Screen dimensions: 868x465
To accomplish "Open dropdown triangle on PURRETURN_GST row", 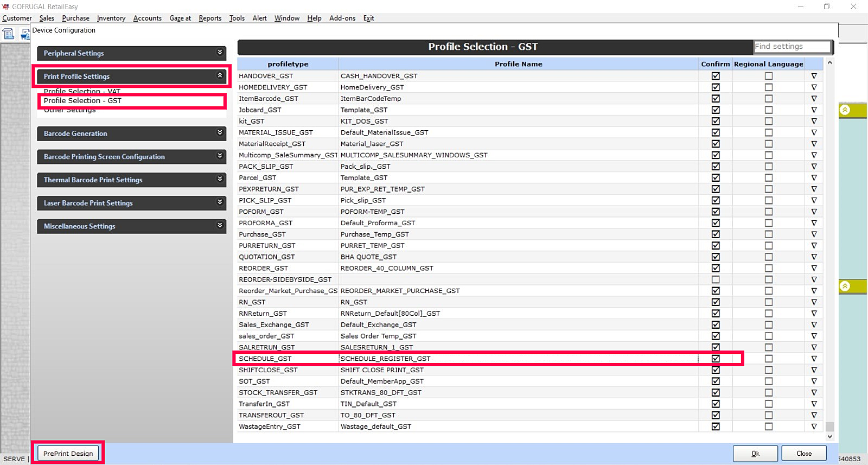I will 814,246.
